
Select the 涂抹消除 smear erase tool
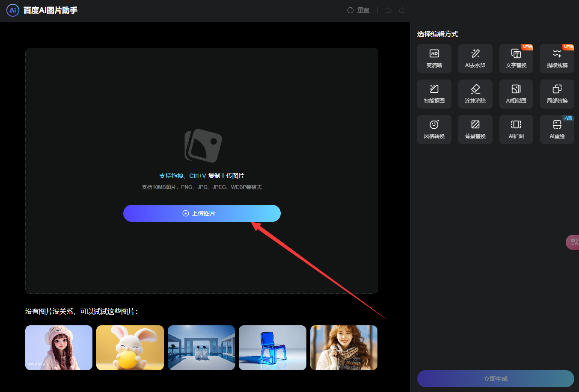coord(475,94)
